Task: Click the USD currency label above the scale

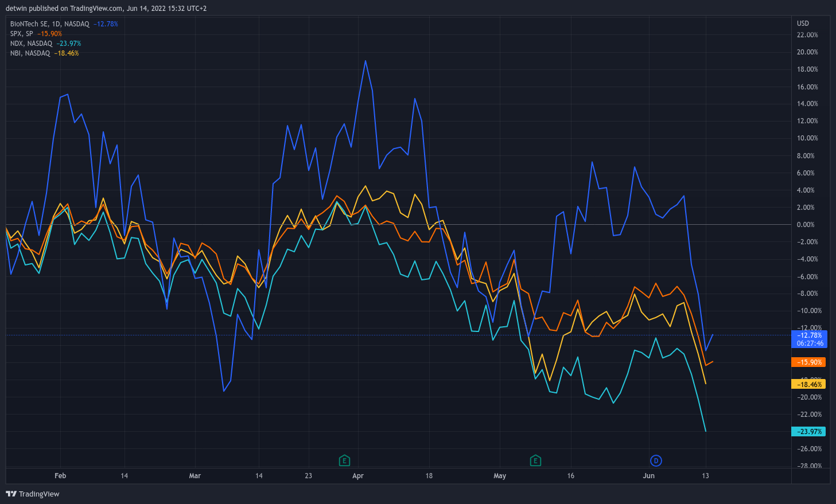Action: tap(803, 24)
